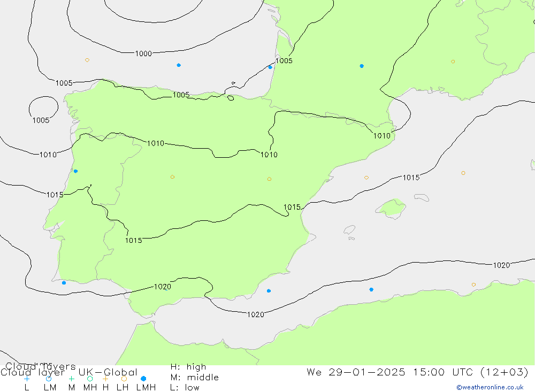Open the weatheronline.co.uk copyright link
The height and width of the screenshot is (392, 535).
click(490, 387)
